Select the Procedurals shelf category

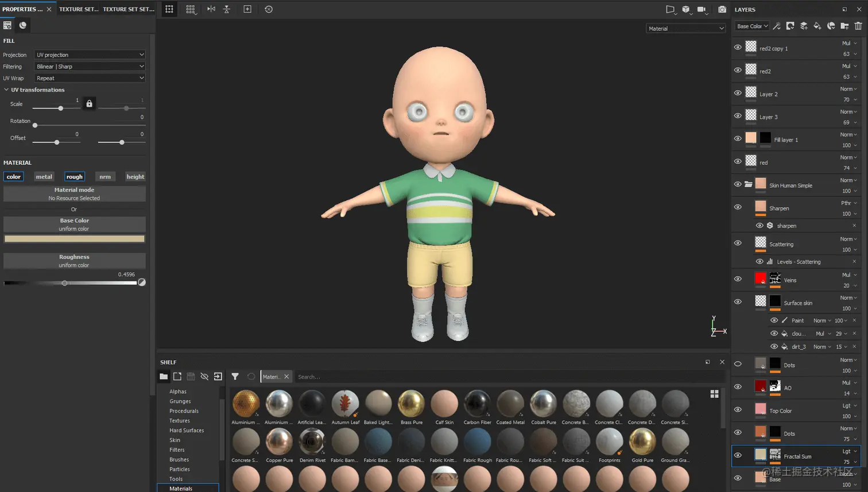[x=184, y=411]
